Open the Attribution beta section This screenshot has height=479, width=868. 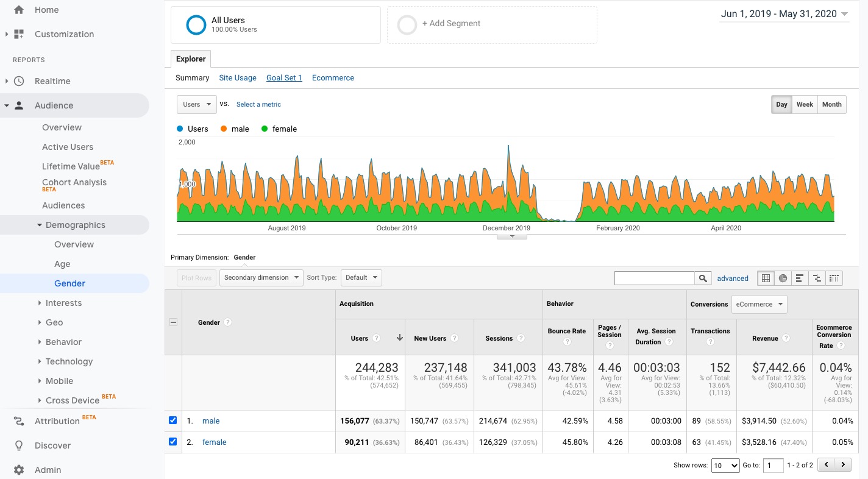(x=57, y=420)
